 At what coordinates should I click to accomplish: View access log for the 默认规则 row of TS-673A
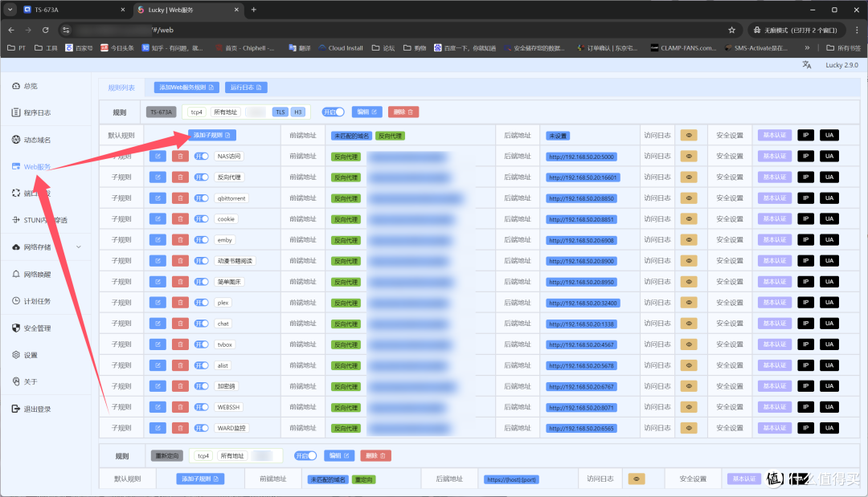point(689,136)
